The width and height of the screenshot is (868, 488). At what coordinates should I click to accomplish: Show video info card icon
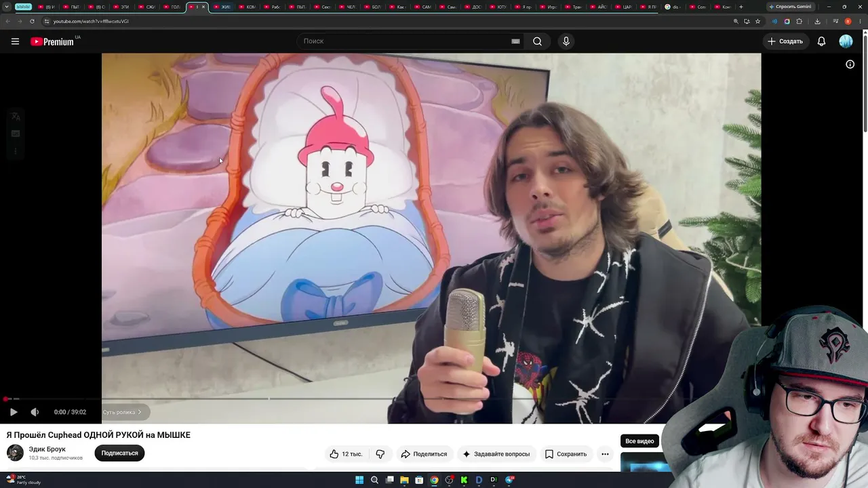(x=850, y=64)
